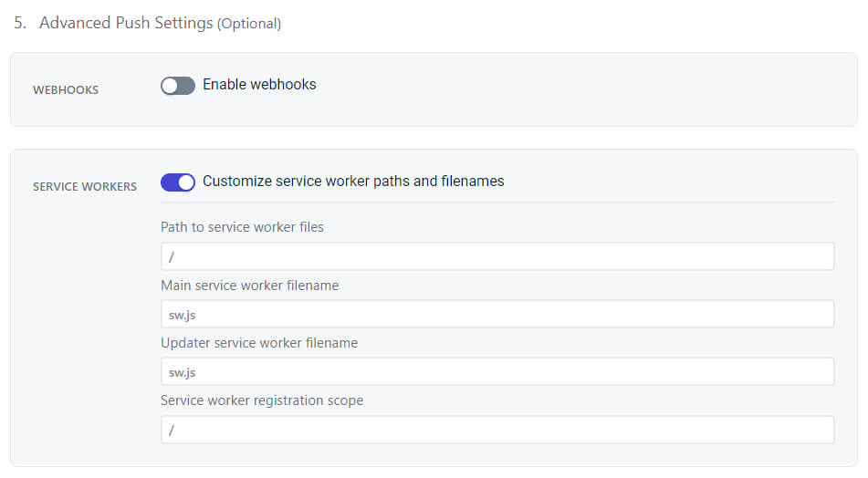Click the WEBHOOKS section title
Image resolution: width=868 pixels, height=478 pixels.
[x=66, y=90]
